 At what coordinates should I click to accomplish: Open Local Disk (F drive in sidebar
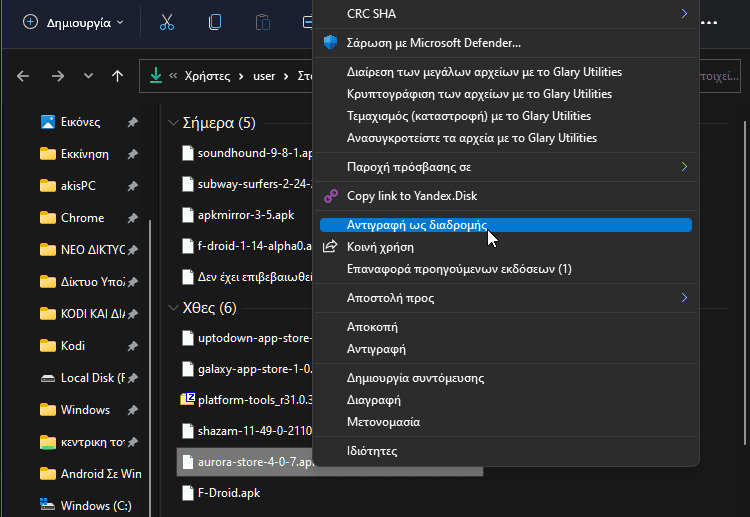82,378
